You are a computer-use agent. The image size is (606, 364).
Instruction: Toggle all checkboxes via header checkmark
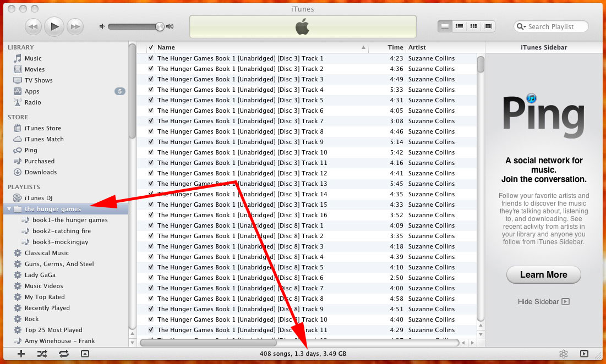click(x=151, y=47)
